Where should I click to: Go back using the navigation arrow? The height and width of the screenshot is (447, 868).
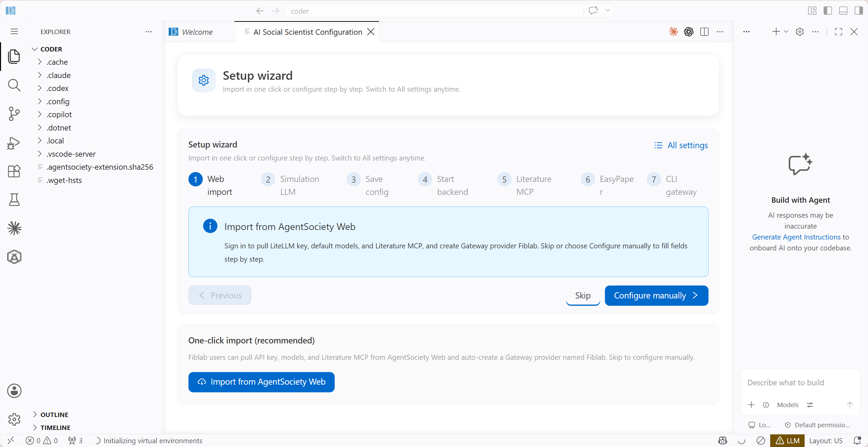[x=260, y=11]
